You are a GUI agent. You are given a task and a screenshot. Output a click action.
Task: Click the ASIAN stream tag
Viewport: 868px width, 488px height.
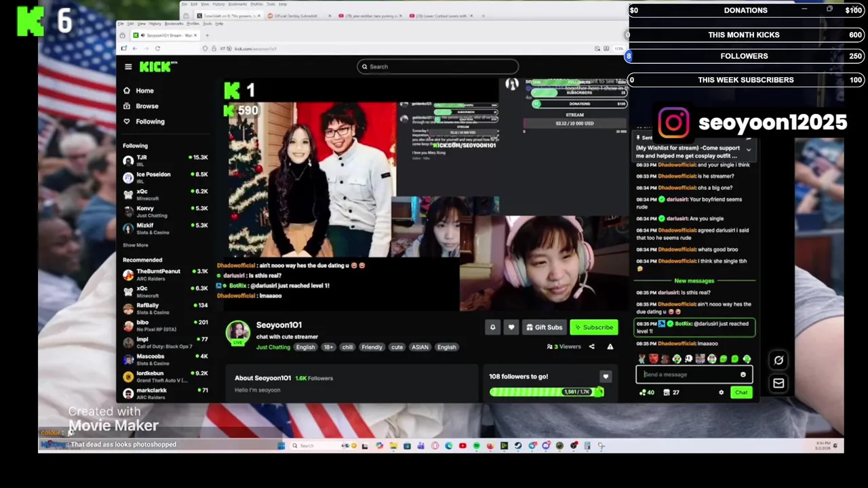[x=420, y=347]
